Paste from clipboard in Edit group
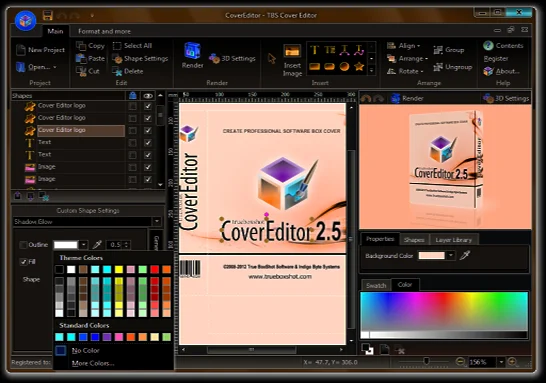The height and width of the screenshot is (383, 546). (90, 58)
